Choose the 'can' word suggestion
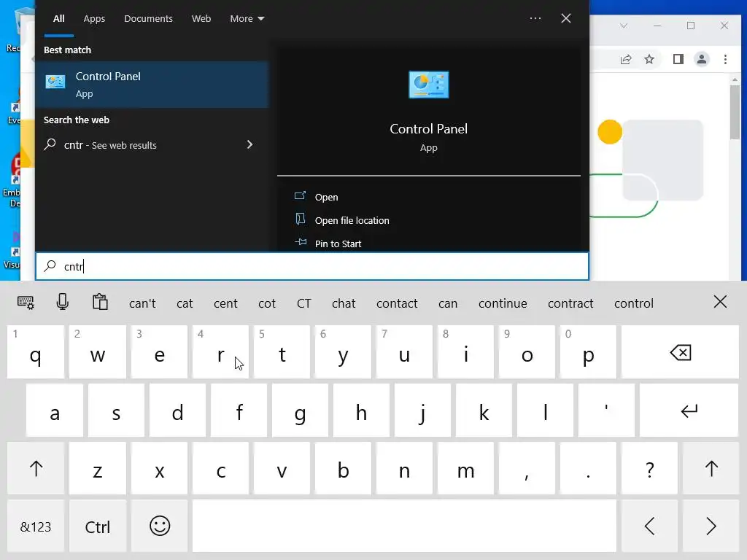This screenshot has height=560, width=747. 448,303
